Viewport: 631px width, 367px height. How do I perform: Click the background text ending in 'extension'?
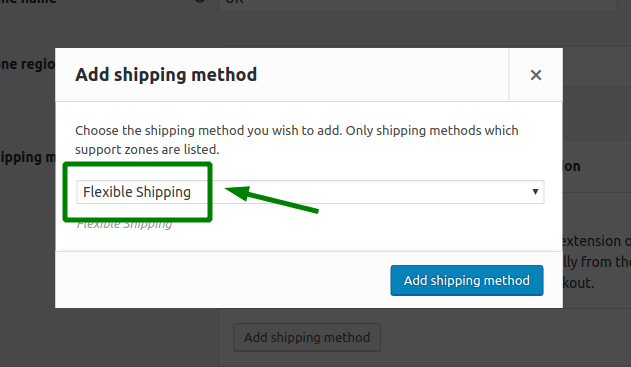[x=596, y=241]
